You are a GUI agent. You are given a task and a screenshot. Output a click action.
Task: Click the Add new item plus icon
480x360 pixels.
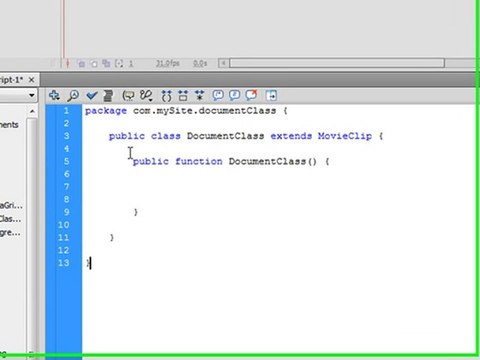tap(54, 95)
